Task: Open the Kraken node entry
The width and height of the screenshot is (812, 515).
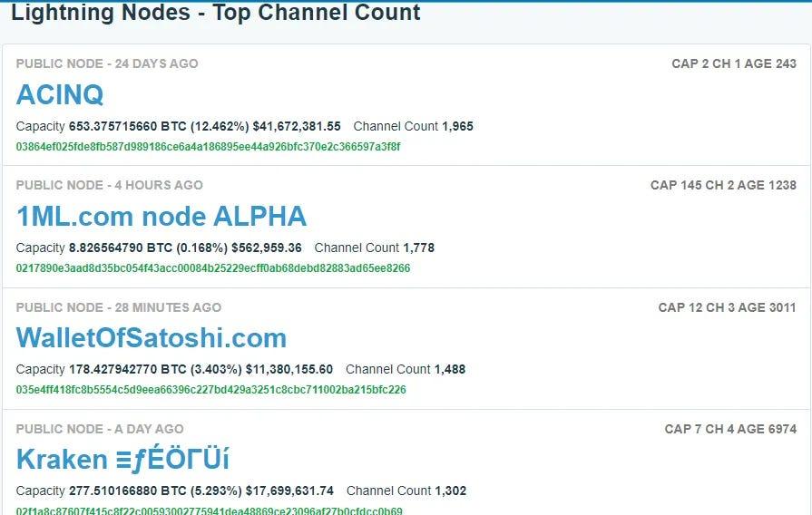Action: tap(122, 460)
